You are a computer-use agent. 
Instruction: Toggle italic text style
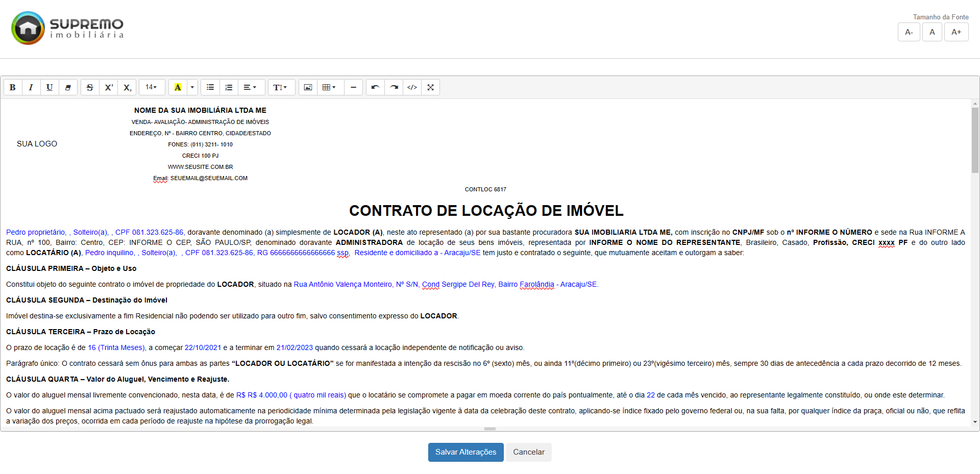31,87
